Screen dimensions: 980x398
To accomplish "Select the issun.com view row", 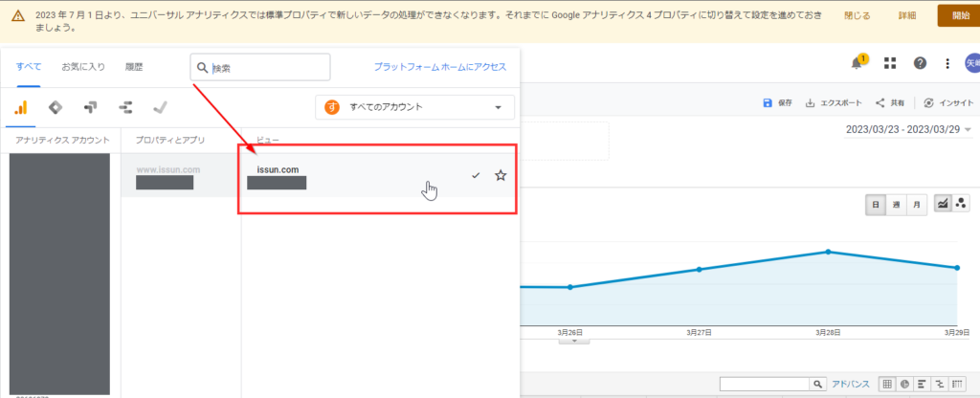I will (381, 176).
